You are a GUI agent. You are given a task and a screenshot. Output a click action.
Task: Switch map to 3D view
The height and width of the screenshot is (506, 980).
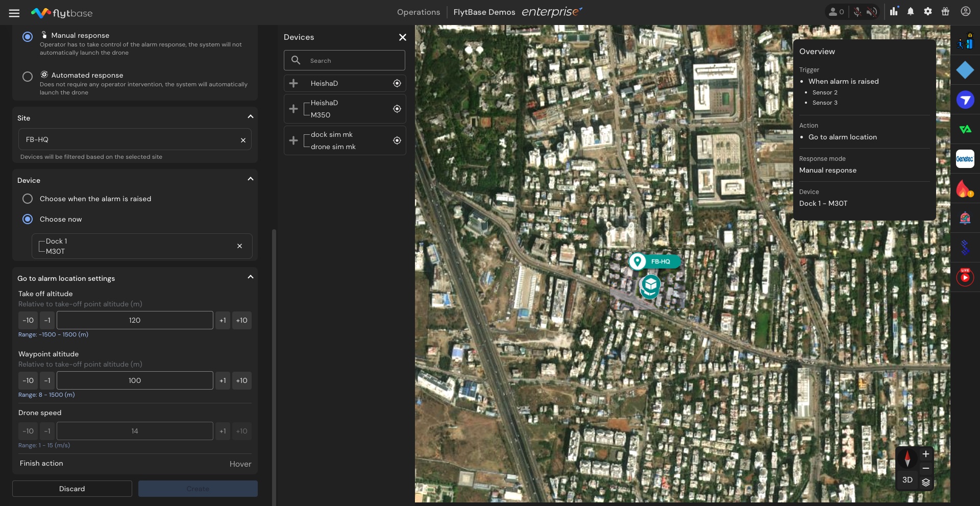click(907, 480)
